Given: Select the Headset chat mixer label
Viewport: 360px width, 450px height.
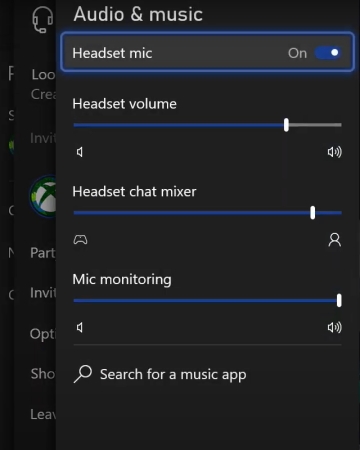Looking at the screenshot, I should click(x=134, y=192).
